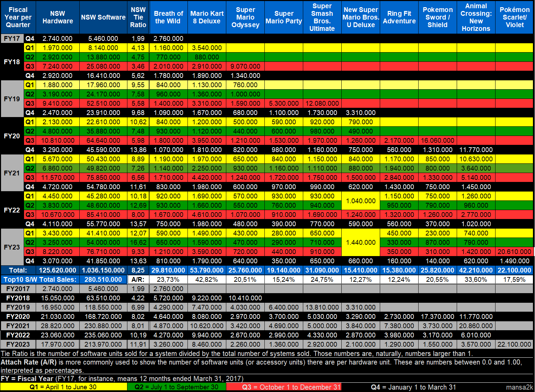Click 'New Super Mario Bros. U Deluxe' header
The height and width of the screenshot is (392, 535).
[x=361, y=17]
